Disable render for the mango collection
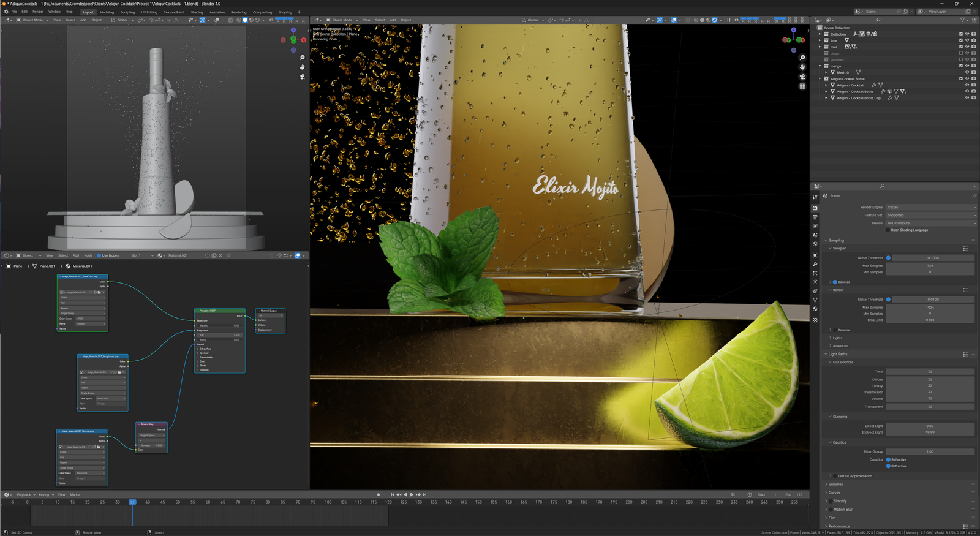This screenshot has width=980, height=536. click(x=973, y=66)
